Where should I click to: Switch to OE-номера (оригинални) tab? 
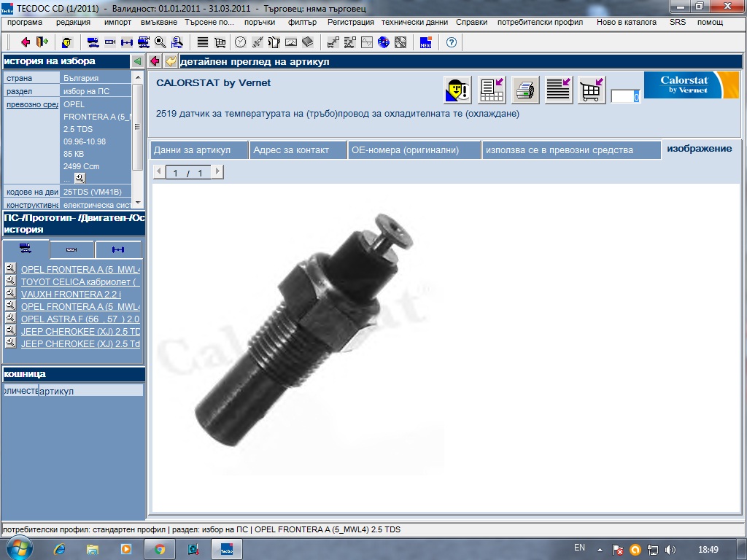pos(414,150)
